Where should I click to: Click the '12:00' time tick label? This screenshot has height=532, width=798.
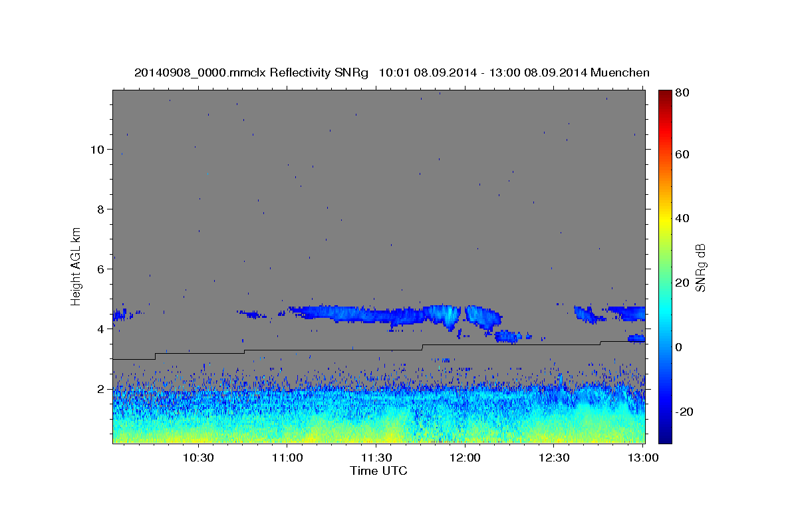tap(465, 458)
